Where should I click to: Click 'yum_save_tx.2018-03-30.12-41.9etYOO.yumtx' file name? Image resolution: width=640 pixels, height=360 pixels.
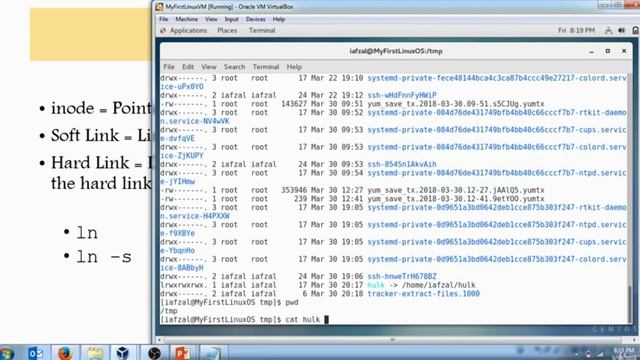coord(456,199)
